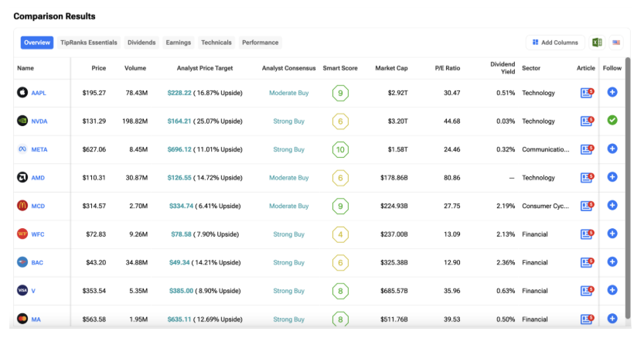Switch to the Technicals tab
The image size is (644, 338).
click(x=216, y=43)
